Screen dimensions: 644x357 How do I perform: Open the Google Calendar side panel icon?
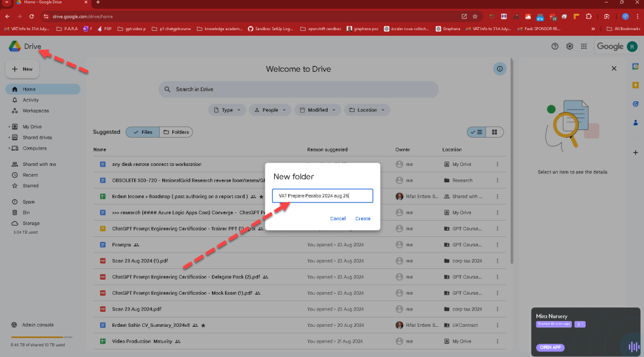635,67
